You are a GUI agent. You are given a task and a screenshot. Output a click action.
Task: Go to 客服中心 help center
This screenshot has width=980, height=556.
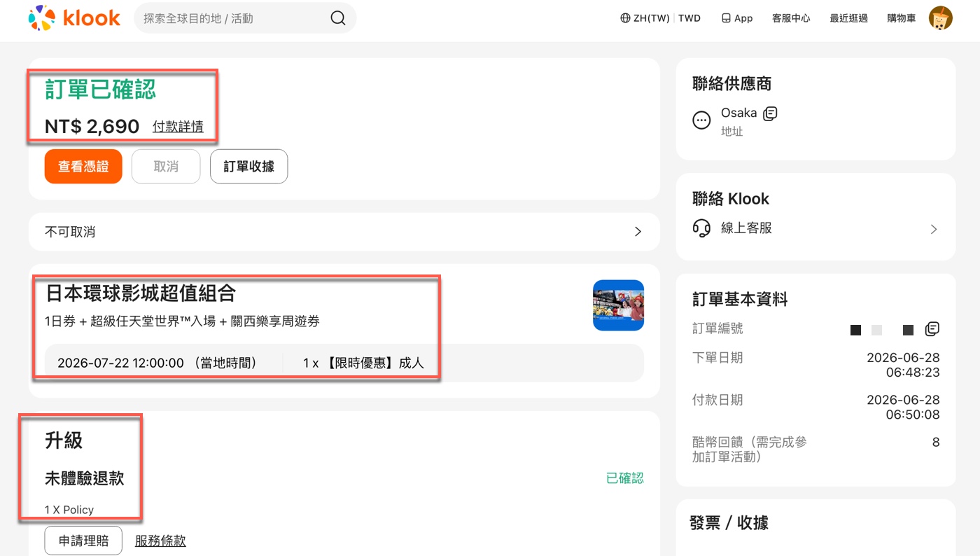pos(791,18)
